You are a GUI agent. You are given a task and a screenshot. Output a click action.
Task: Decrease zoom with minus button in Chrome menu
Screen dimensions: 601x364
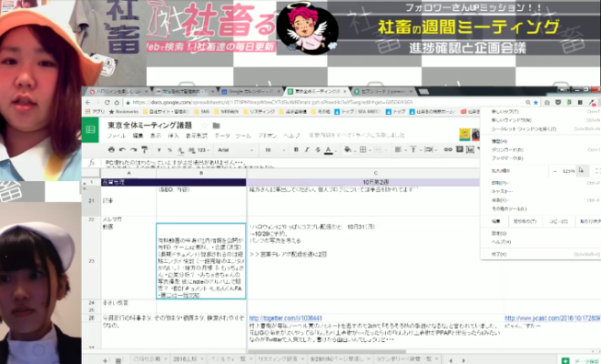point(555,169)
